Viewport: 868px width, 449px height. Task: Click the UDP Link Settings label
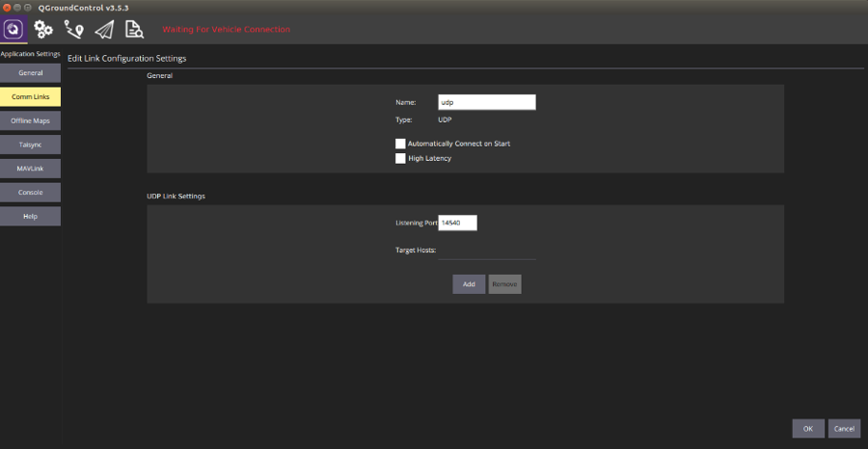176,197
